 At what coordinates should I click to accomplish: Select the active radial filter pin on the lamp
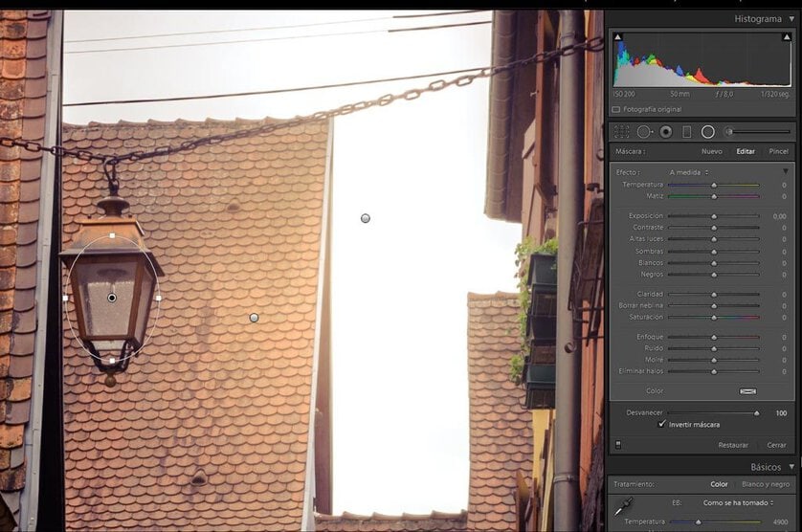coord(112,298)
